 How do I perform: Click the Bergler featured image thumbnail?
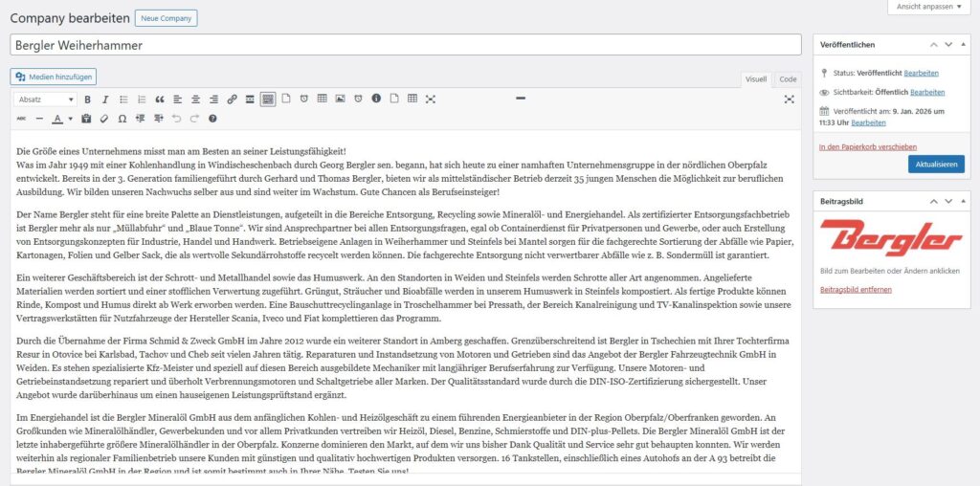pos(877,238)
